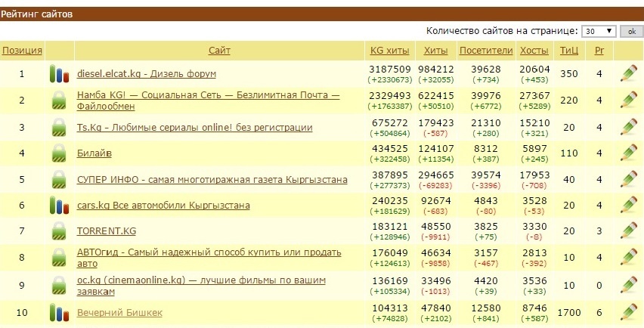Click hosts value 8746
644x328 pixels.
[534, 308]
